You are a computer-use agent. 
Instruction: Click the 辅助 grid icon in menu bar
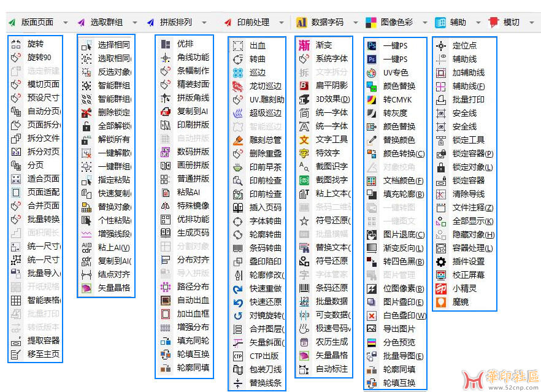[x=440, y=23]
